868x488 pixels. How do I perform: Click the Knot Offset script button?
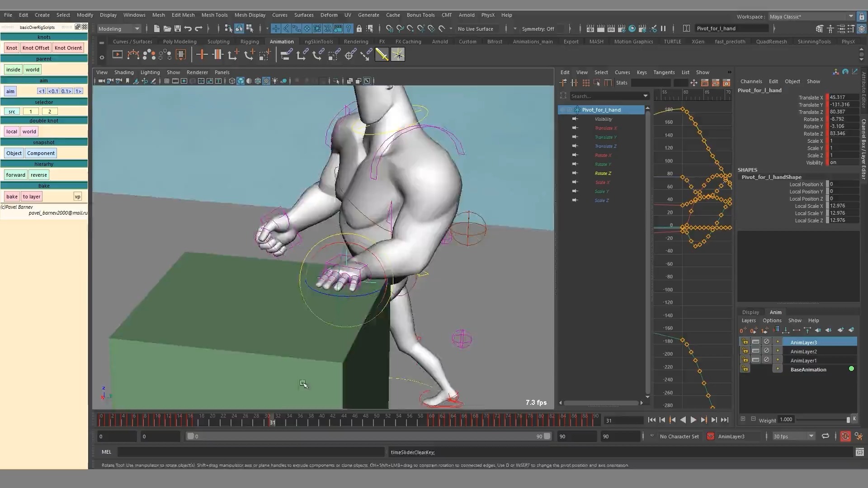coord(36,48)
